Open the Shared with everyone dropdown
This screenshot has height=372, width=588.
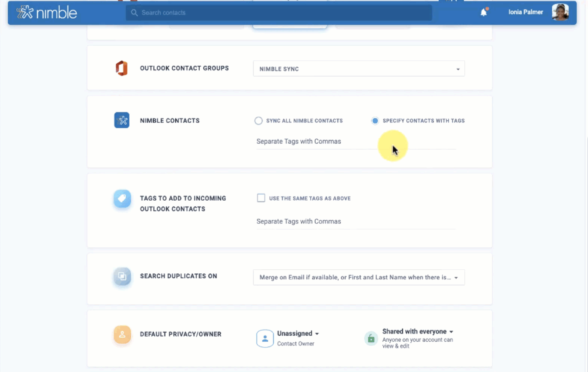[418, 331]
